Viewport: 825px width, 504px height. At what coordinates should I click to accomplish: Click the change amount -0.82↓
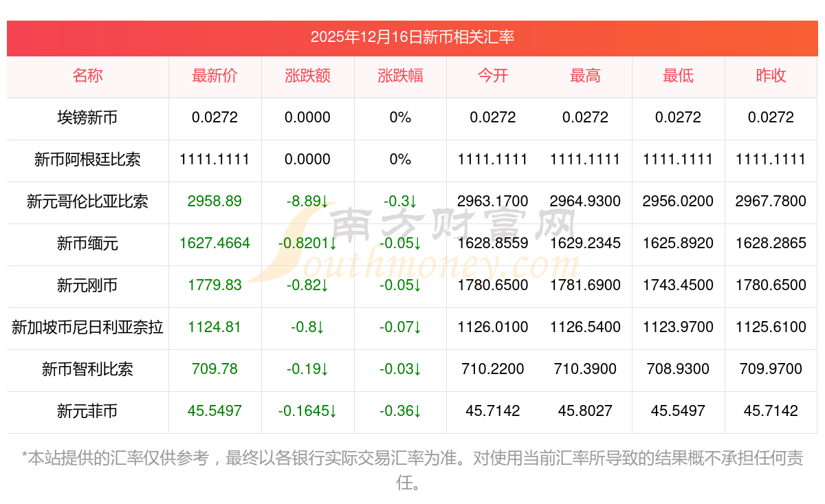click(x=307, y=285)
